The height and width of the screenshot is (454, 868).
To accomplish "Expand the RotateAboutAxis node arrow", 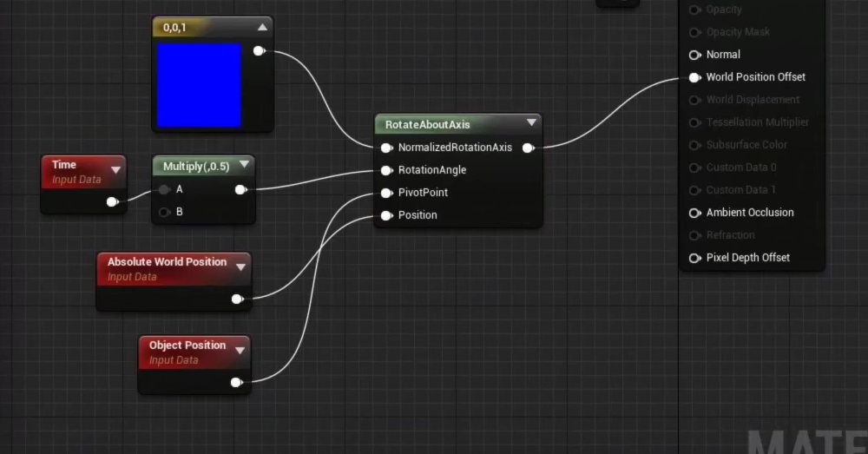I will tap(531, 122).
